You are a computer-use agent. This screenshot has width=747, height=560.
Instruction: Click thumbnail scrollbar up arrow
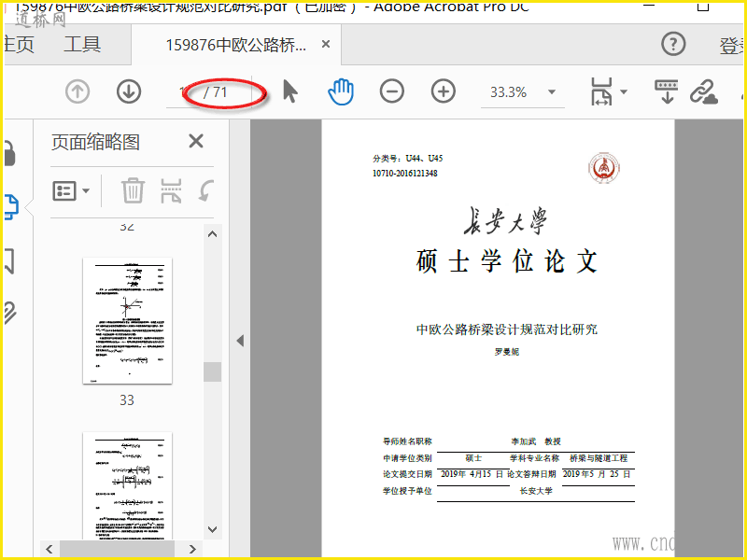pyautogui.click(x=213, y=234)
